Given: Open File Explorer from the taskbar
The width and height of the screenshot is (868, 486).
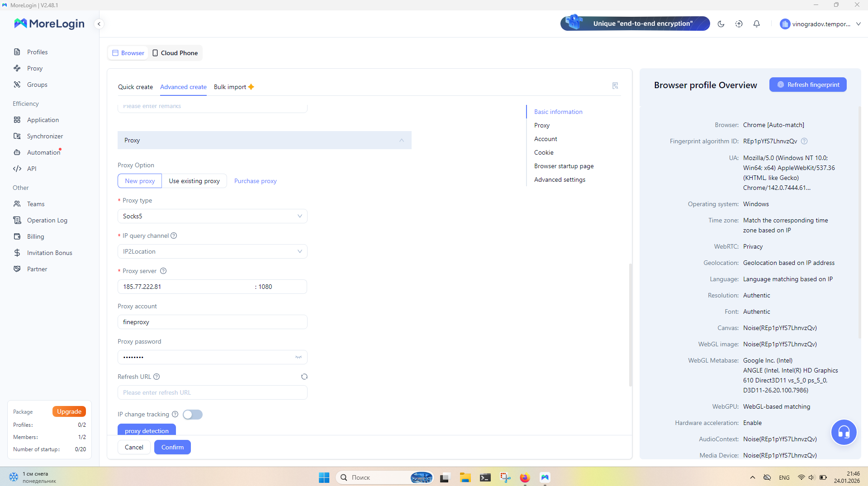Looking at the screenshot, I should coord(465,477).
